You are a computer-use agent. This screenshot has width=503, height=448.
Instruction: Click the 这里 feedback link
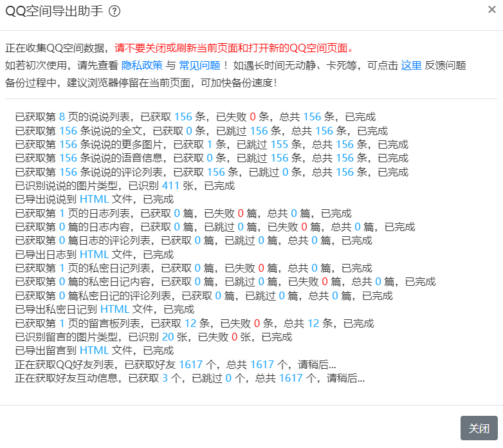point(411,66)
